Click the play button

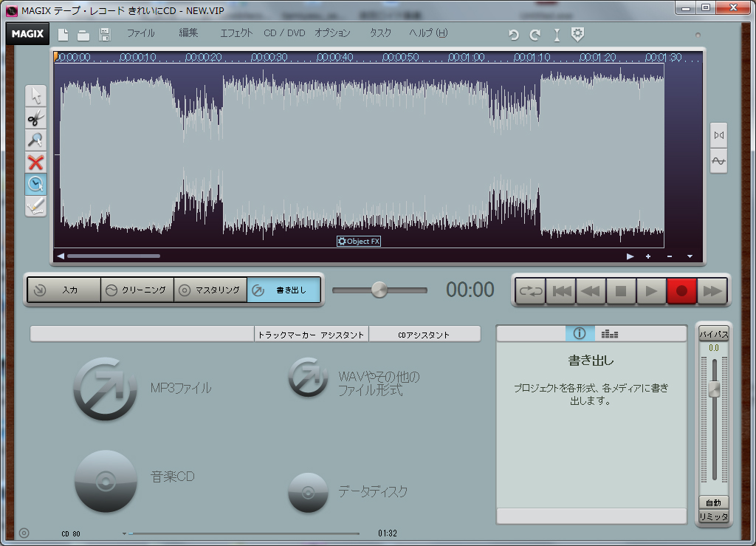coord(651,291)
